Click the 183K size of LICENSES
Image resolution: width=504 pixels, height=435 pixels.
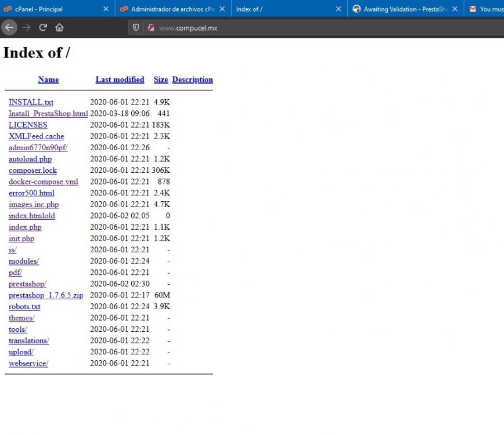click(x=161, y=125)
